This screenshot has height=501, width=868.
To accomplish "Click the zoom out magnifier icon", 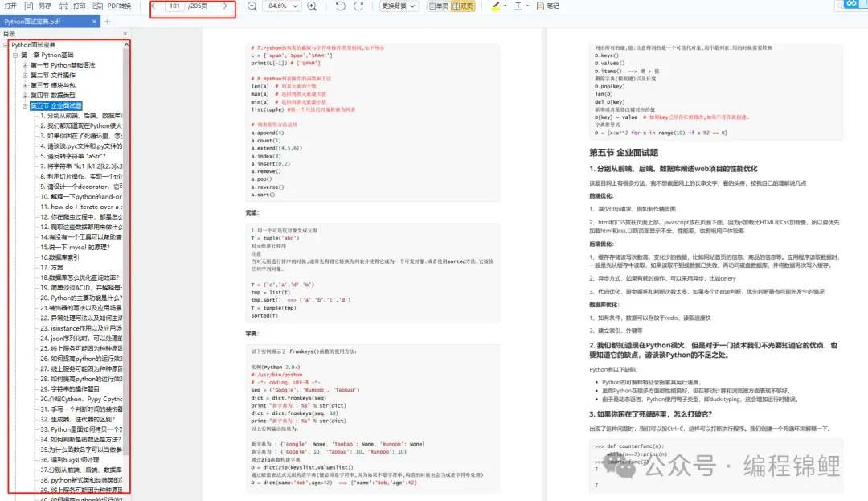I will coord(252,6).
